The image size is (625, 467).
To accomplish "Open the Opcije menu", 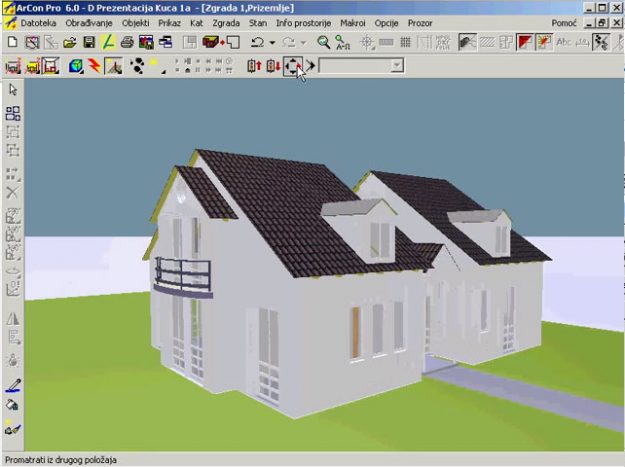I will (x=387, y=21).
